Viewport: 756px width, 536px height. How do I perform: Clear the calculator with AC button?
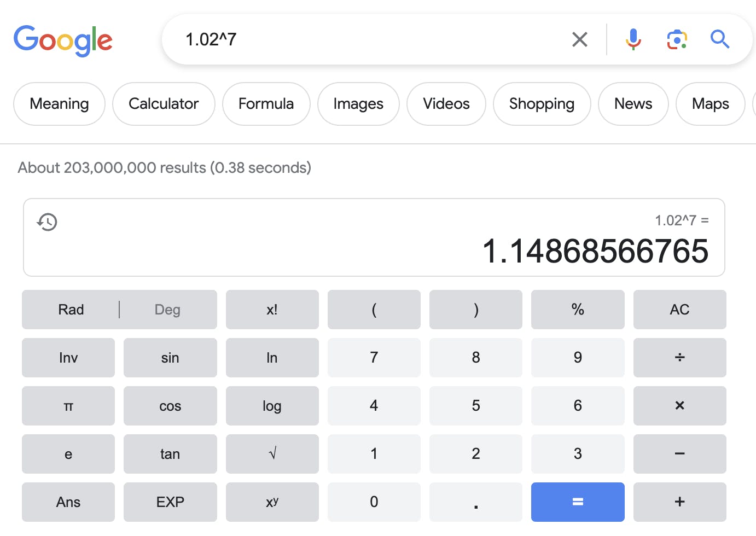click(x=680, y=310)
